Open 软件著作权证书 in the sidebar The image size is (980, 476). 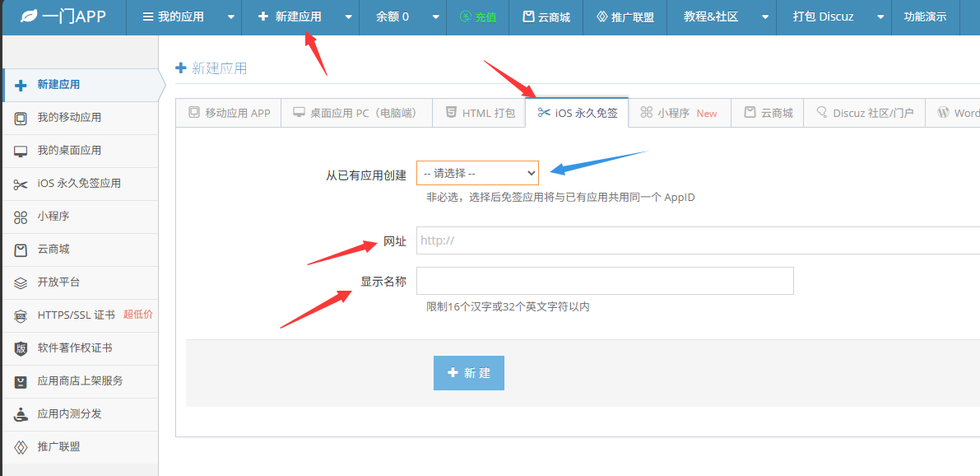(x=79, y=348)
